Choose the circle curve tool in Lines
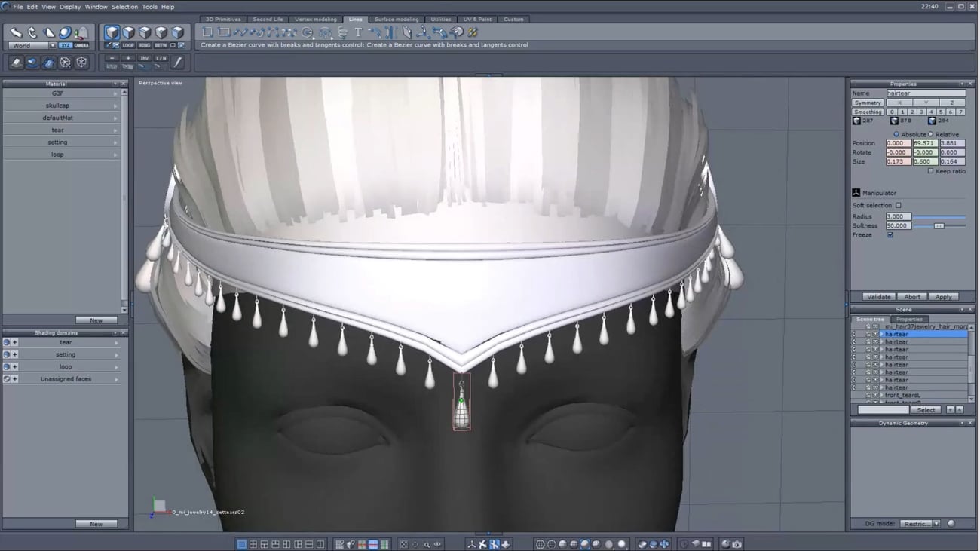The height and width of the screenshot is (551, 980). click(308, 32)
